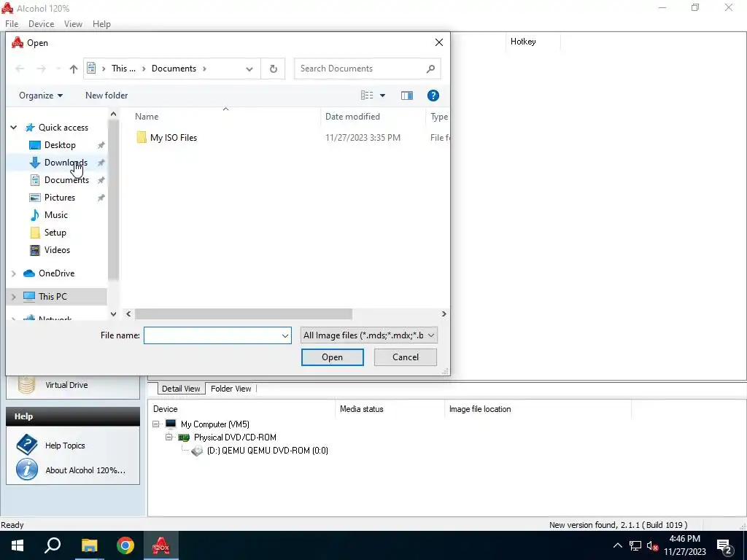Collapse My Computer (VM5) device node
Image resolution: width=747 pixels, height=560 pixels.
[x=156, y=424]
